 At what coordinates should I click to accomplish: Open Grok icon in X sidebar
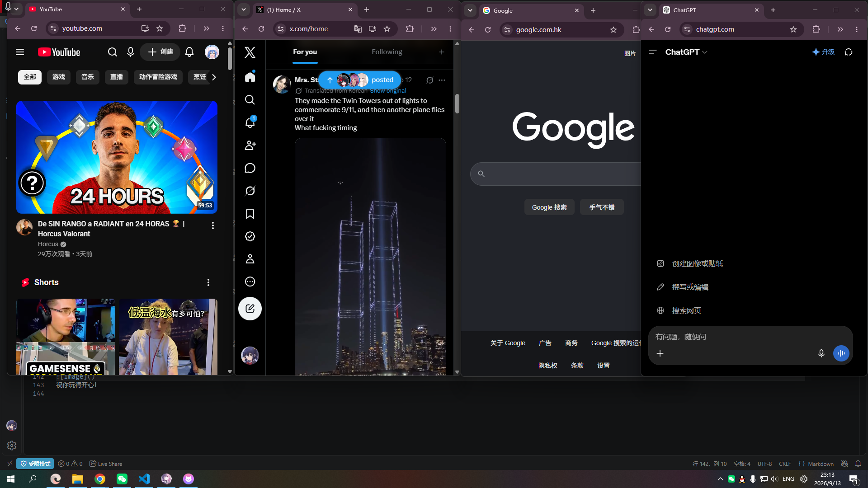tap(250, 191)
